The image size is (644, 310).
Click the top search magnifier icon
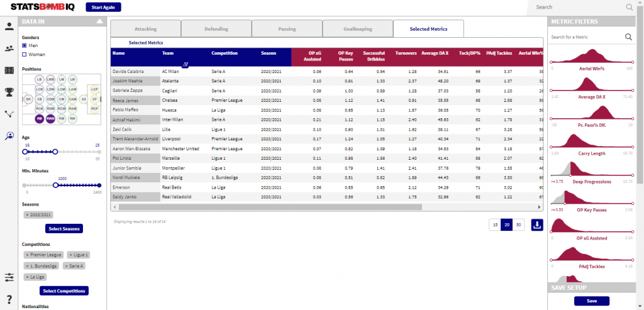click(629, 7)
